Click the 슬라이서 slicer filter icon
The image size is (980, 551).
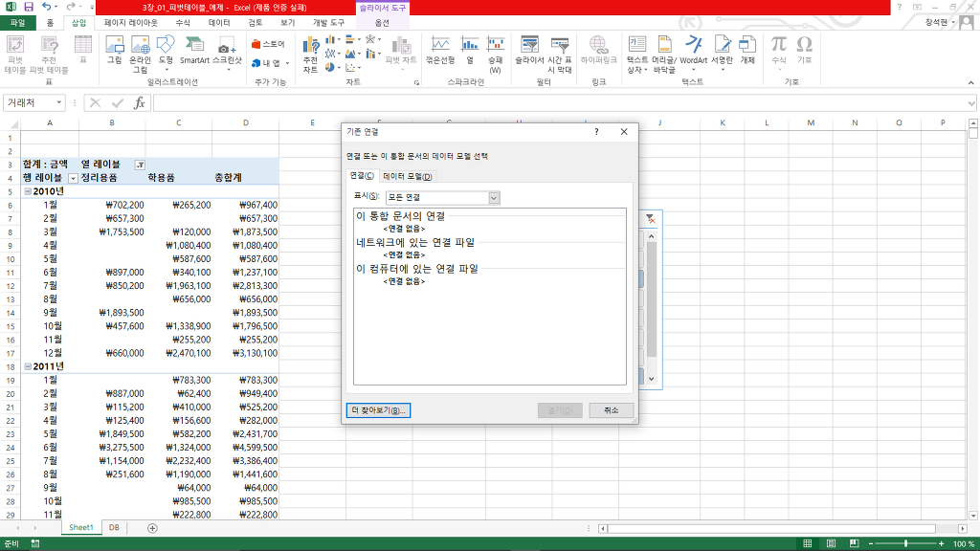pyautogui.click(x=529, y=50)
